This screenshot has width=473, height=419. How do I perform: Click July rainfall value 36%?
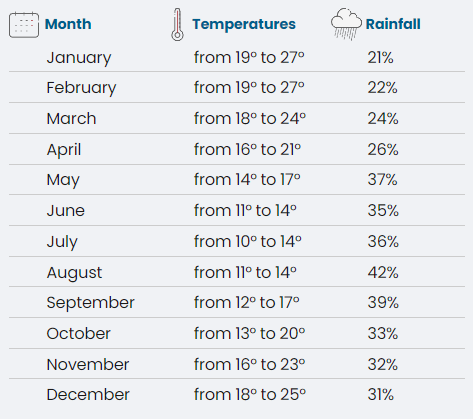click(383, 242)
